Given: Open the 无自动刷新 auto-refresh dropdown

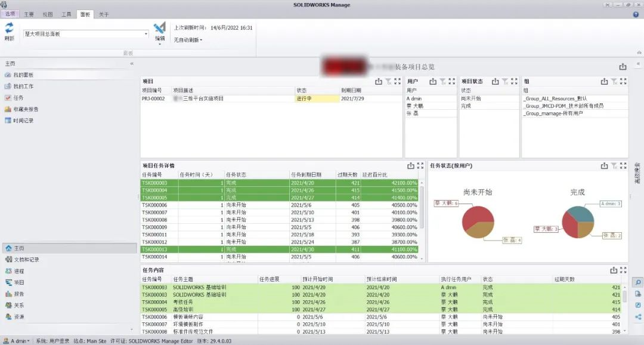Looking at the screenshot, I should coord(188,40).
